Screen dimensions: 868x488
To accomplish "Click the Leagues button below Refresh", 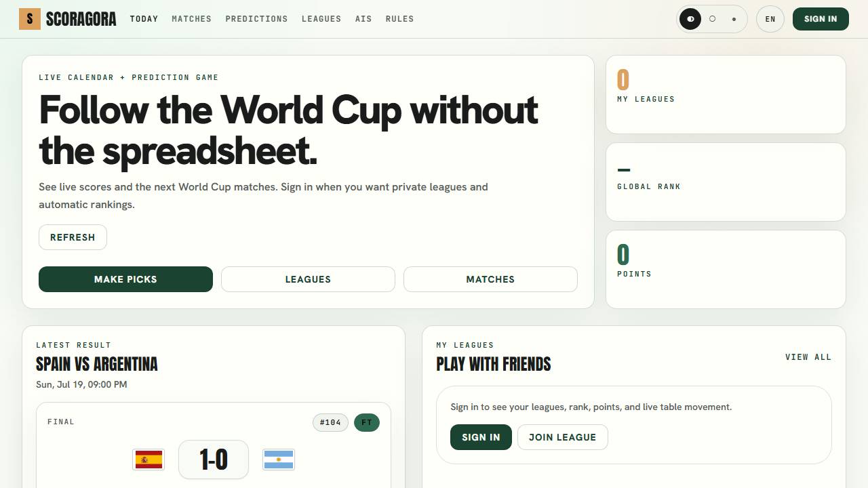I will 308,279.
